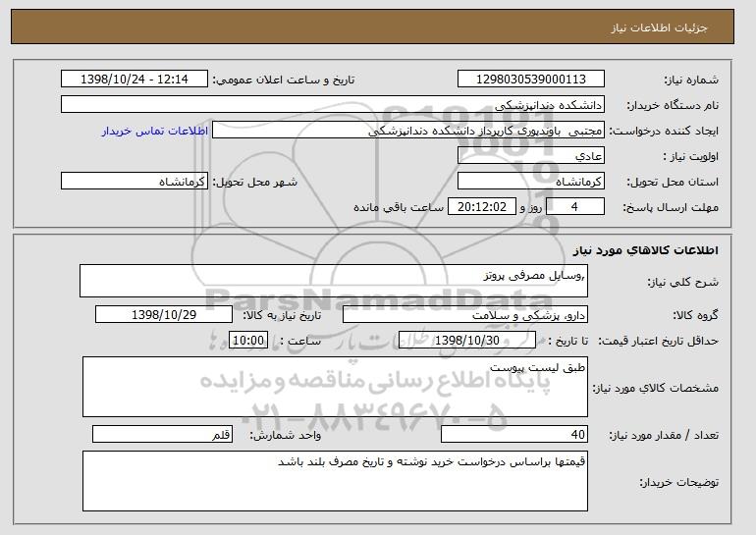Click the quantity field showing 40
The width and height of the screenshot is (756, 535).
point(514,434)
